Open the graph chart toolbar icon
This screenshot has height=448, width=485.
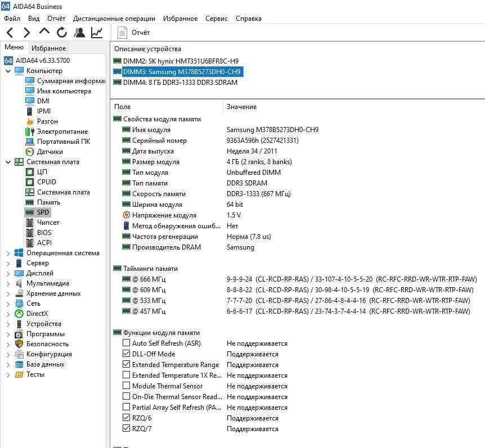click(x=97, y=33)
